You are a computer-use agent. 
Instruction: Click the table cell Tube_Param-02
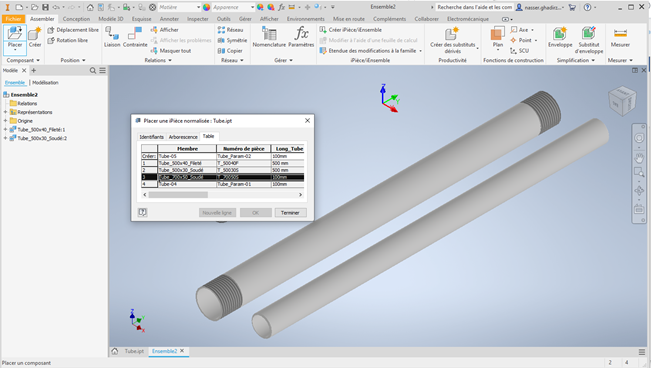tap(244, 156)
